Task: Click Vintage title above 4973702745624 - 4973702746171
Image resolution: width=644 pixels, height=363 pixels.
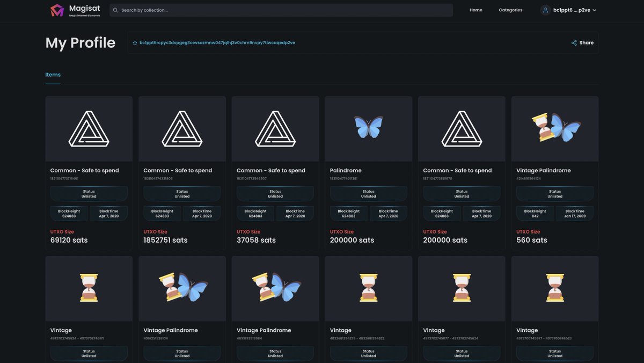Action: (x=61, y=330)
